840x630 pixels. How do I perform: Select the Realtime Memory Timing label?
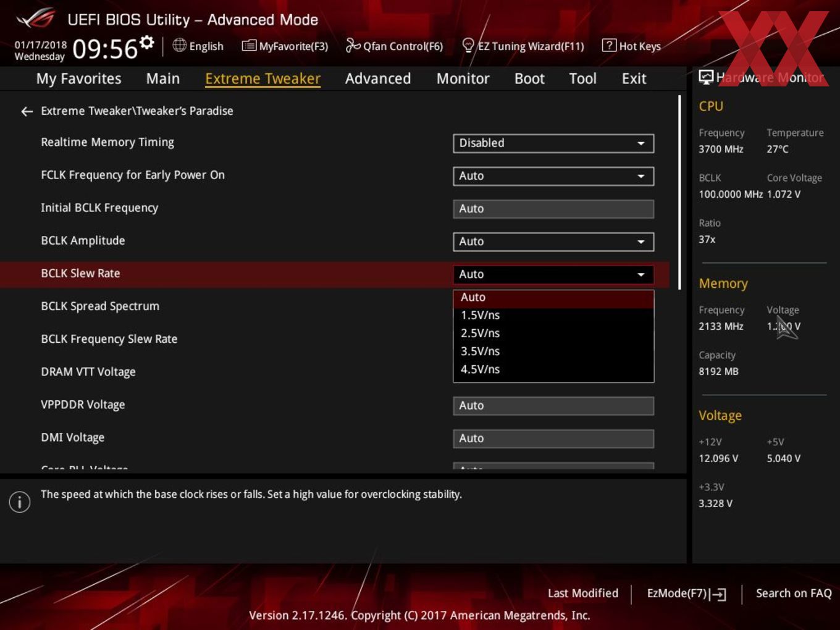coord(107,142)
